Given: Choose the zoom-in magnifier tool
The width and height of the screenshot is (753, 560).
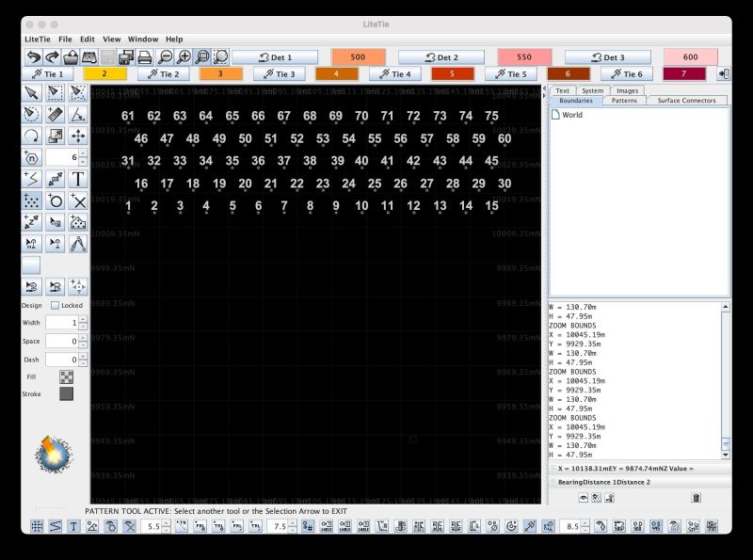Looking at the screenshot, I should pos(184,55).
